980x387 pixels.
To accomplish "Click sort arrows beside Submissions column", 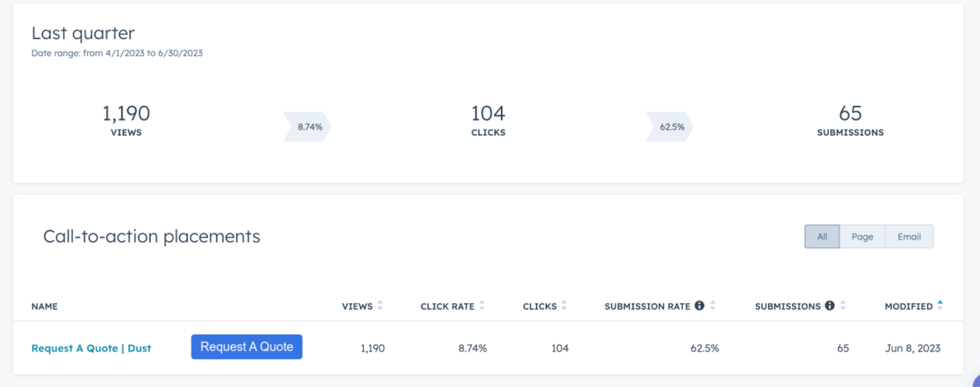I will coord(843,306).
